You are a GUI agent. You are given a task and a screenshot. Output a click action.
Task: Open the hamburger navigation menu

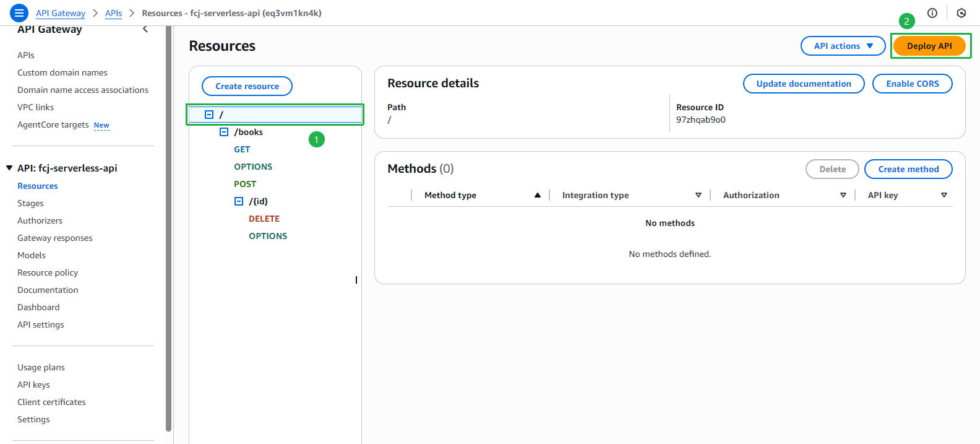pos(19,12)
